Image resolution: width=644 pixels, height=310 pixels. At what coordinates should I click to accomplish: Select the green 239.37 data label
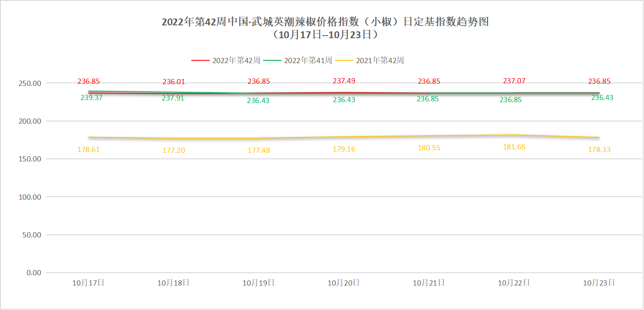click(x=92, y=97)
